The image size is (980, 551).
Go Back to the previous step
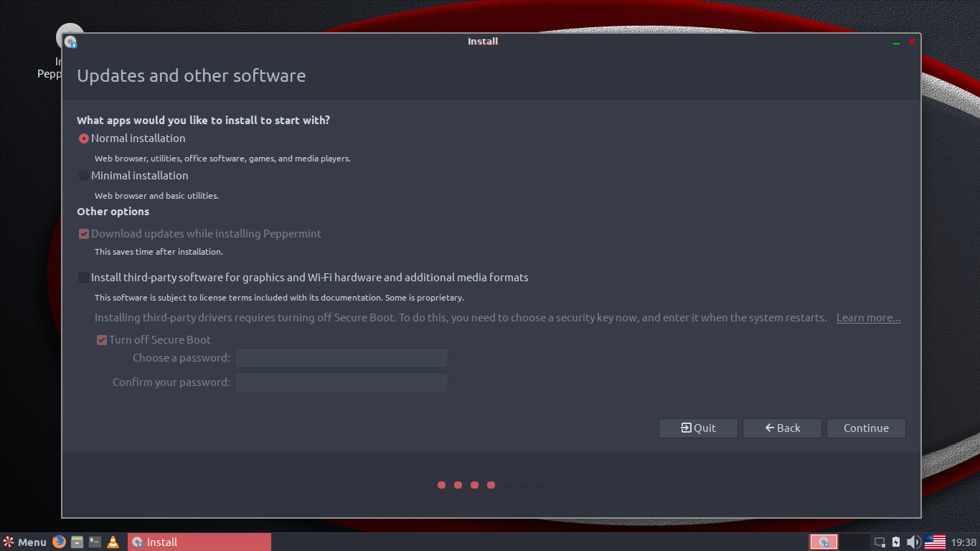click(x=782, y=428)
